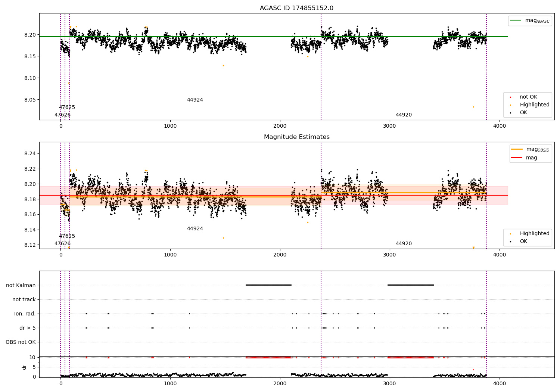Image resolution: width=560 pixels, height=392 pixels.
Task: Click the green line sample in the mag AGASC legend
Action: click(x=516, y=21)
